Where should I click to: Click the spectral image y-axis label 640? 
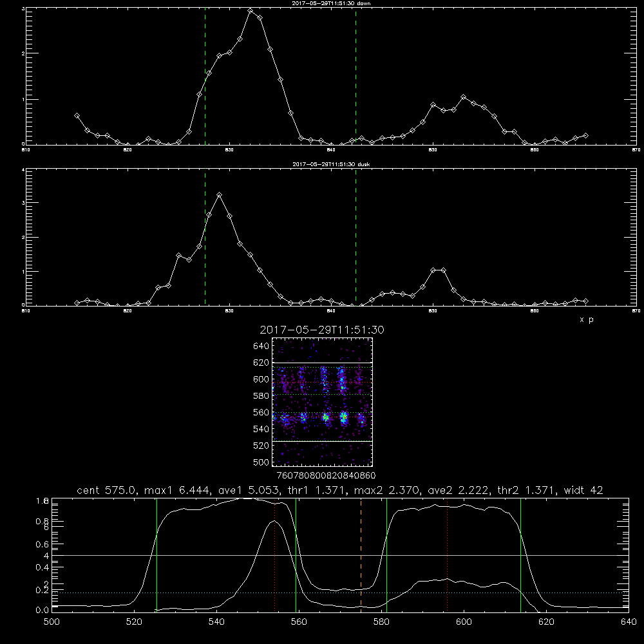(261, 346)
